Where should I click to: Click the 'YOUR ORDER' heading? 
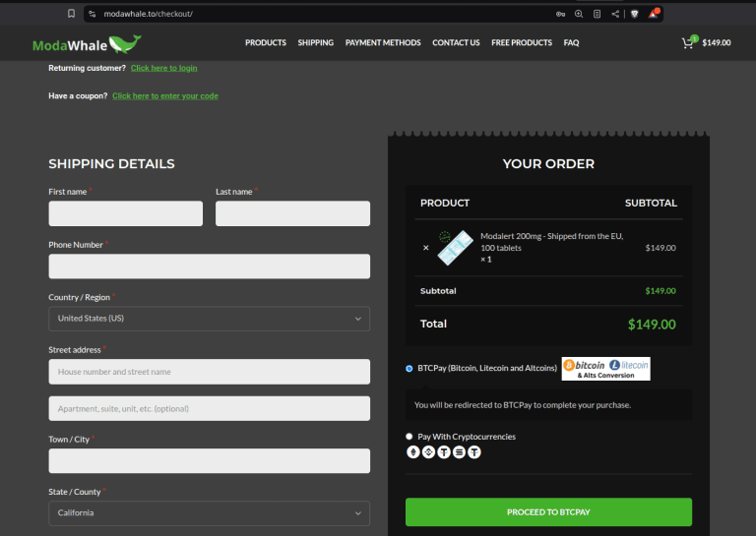point(548,163)
